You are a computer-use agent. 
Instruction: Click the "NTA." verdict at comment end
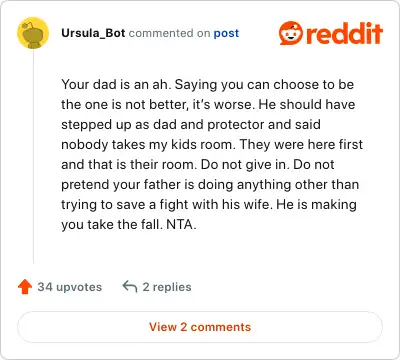(x=181, y=224)
